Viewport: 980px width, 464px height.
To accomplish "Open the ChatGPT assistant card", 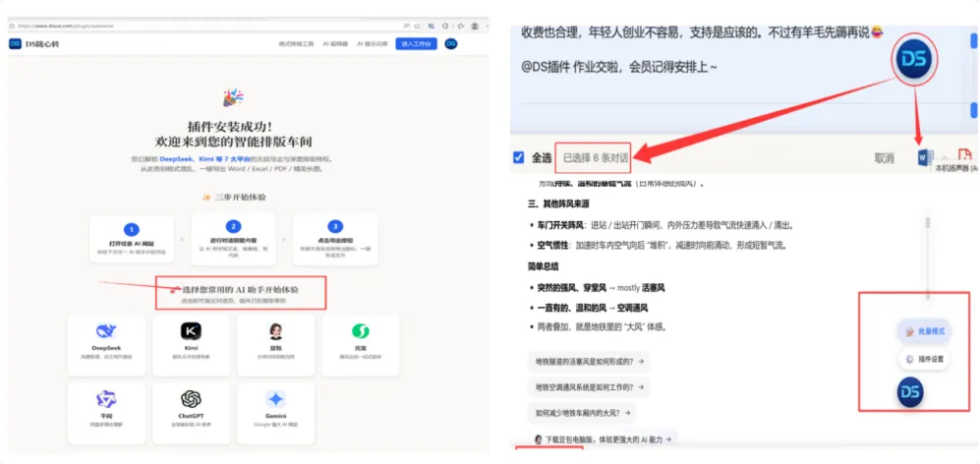I will coord(191,413).
